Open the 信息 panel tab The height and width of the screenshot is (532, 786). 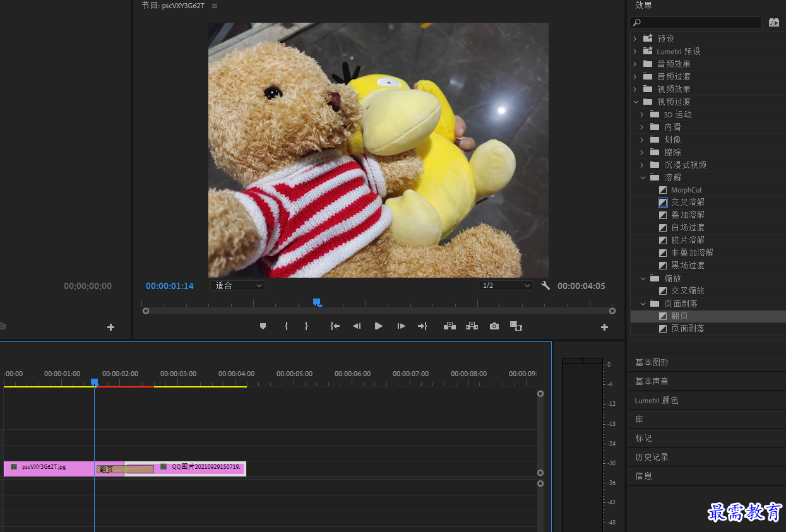point(643,476)
